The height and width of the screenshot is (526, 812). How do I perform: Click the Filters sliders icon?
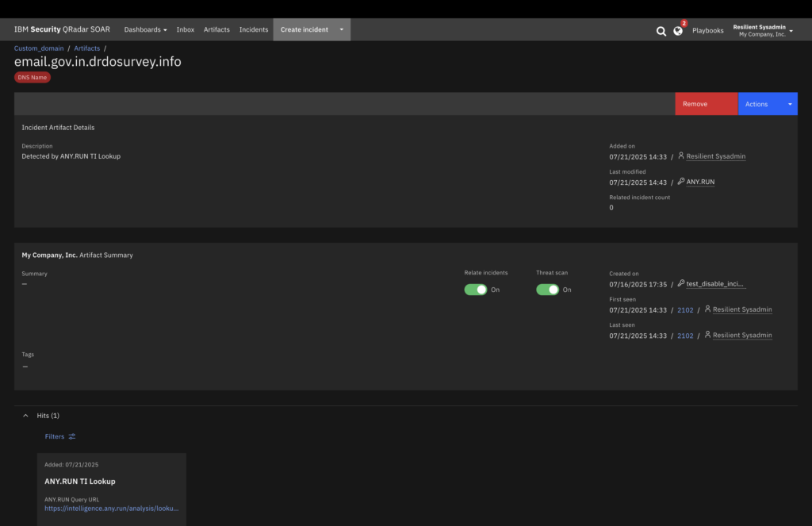click(x=72, y=436)
